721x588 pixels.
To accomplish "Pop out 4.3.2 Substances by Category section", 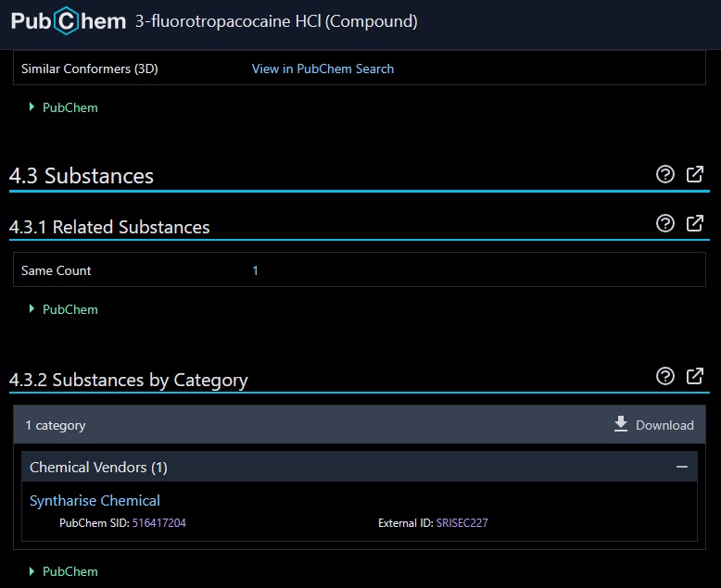I will (695, 376).
